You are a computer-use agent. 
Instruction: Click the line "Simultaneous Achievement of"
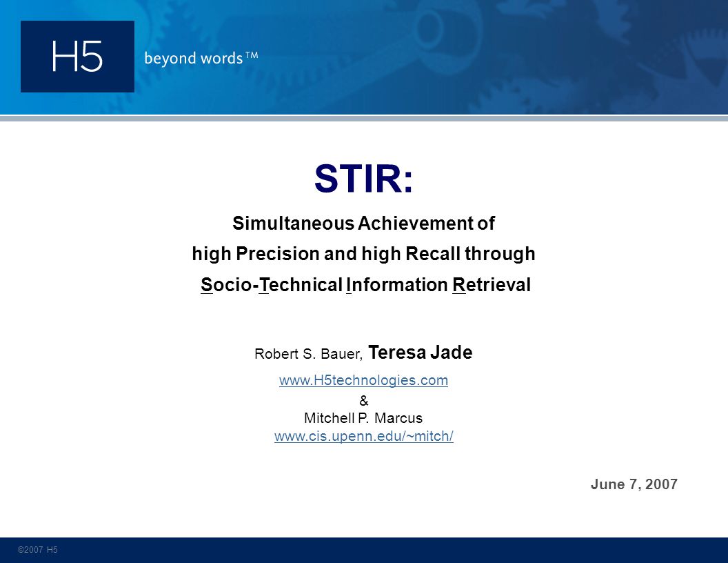click(x=363, y=224)
